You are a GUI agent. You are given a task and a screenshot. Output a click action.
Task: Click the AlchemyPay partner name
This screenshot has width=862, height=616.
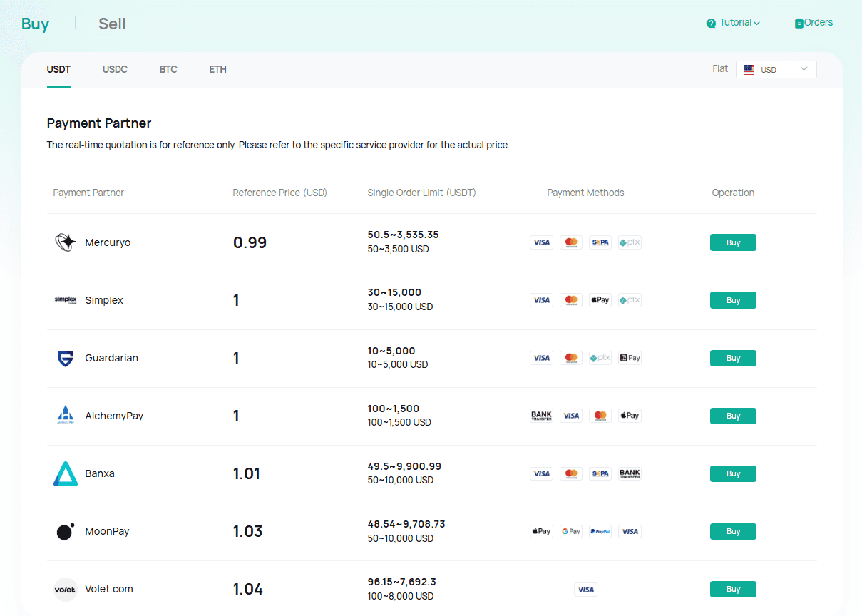114,416
